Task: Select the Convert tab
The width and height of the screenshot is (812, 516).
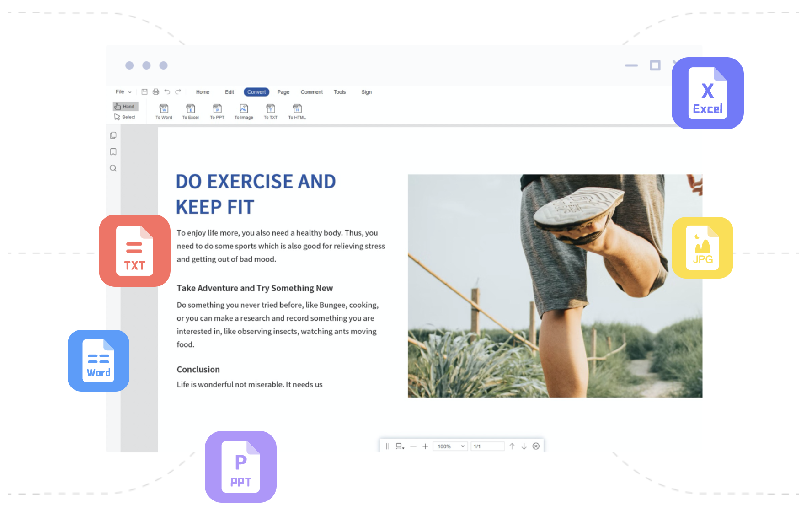Action: pyautogui.click(x=256, y=92)
